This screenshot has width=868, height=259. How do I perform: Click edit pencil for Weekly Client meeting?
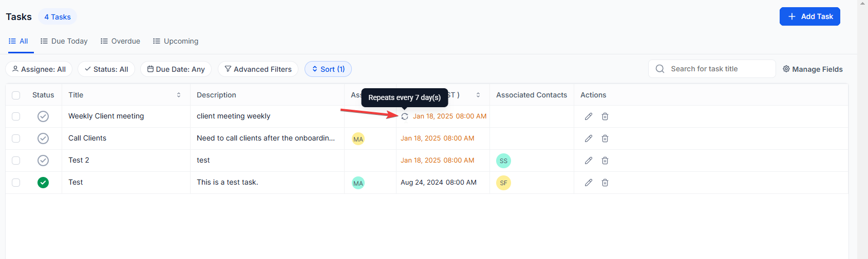tap(589, 116)
